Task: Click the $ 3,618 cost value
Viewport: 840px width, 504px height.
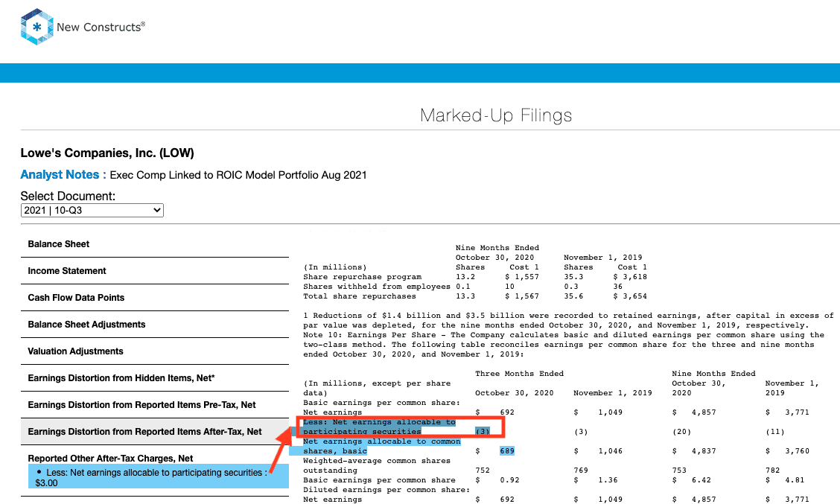Action: (x=630, y=277)
